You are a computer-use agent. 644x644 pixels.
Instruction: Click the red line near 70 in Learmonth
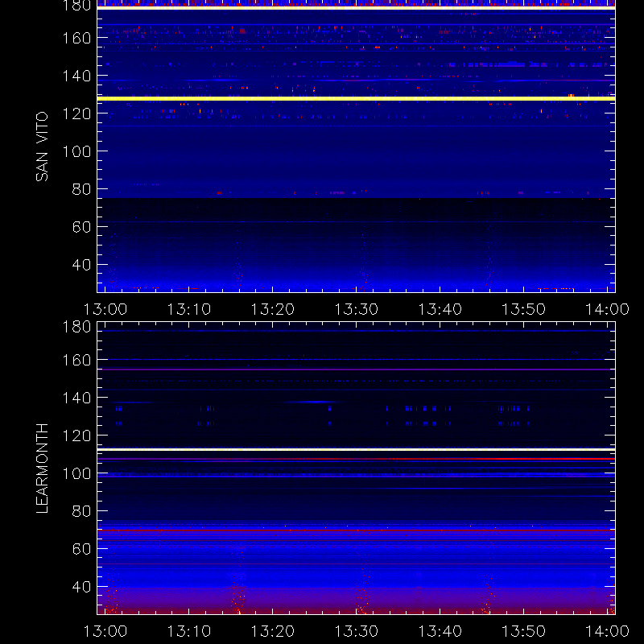point(356,530)
